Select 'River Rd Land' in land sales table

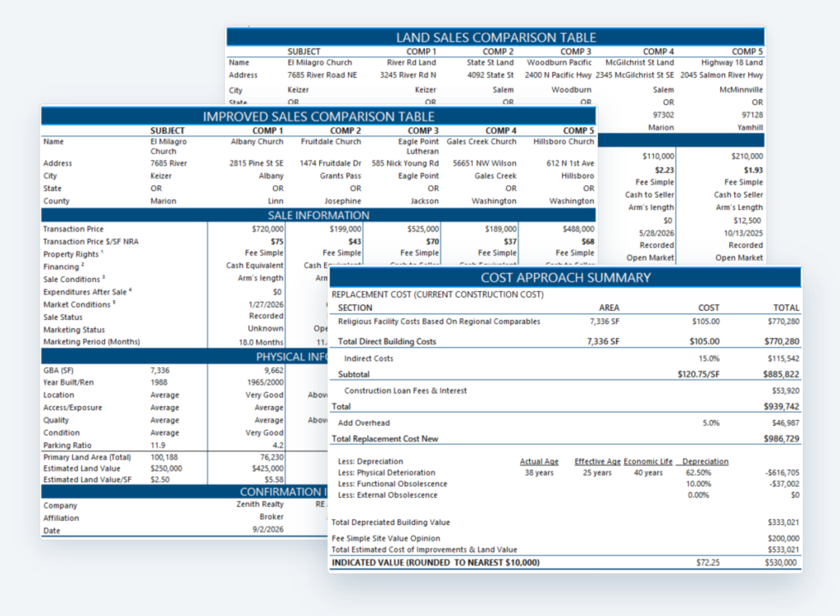coord(412,62)
